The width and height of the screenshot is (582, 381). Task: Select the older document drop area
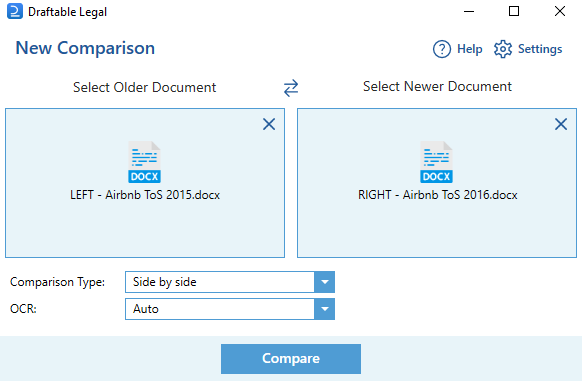coord(145,183)
